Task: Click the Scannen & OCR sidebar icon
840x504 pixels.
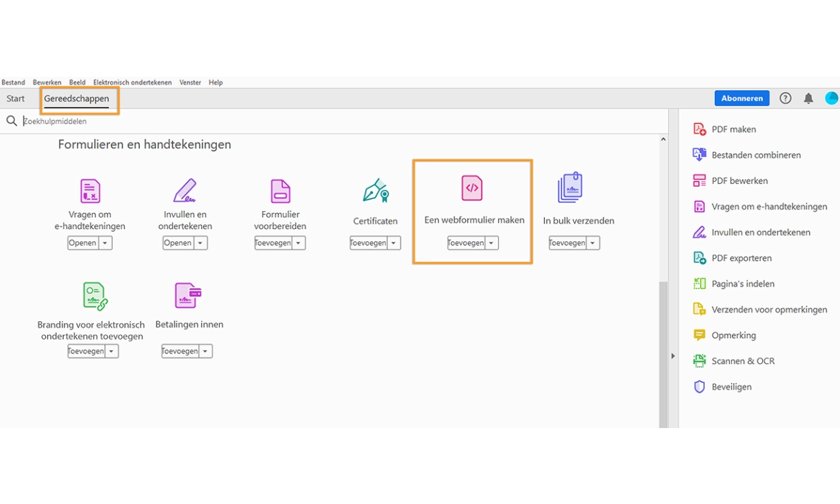Action: [x=700, y=361]
